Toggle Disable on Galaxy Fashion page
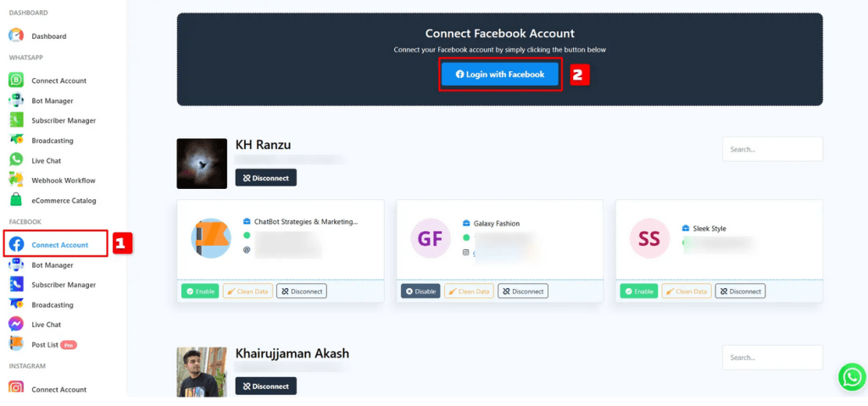Image resolution: width=868 pixels, height=406 pixels. pyautogui.click(x=420, y=292)
